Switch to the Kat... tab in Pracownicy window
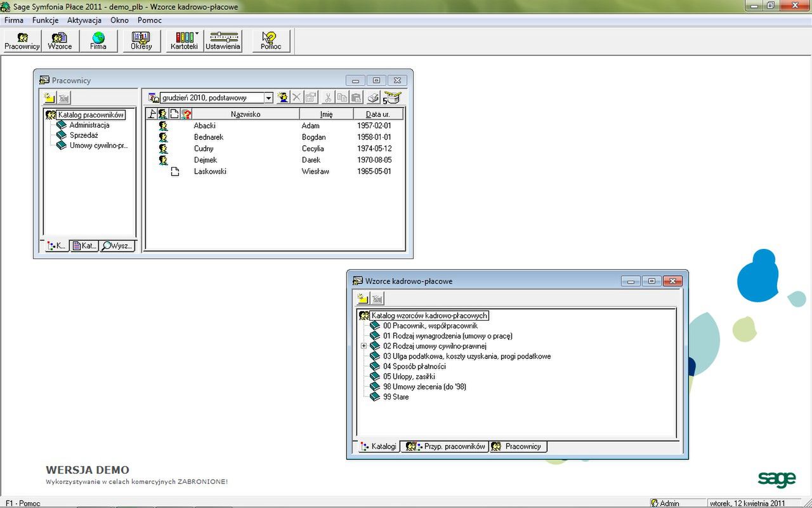This screenshot has height=508, width=812. point(84,246)
